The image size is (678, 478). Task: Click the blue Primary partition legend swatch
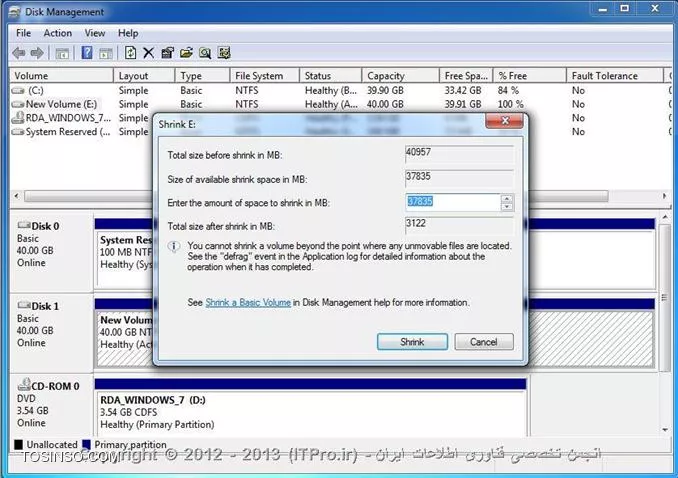pos(86,445)
